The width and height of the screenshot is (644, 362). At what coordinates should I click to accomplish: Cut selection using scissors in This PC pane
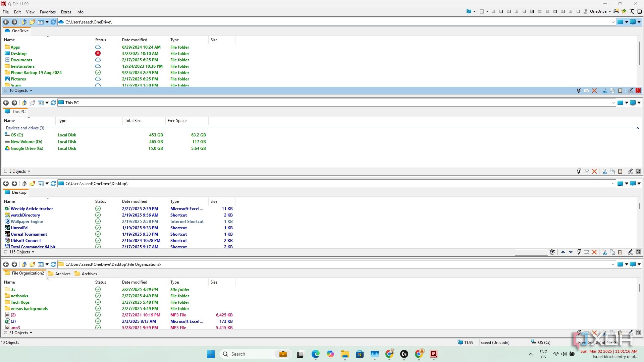pyautogui.click(x=605, y=171)
